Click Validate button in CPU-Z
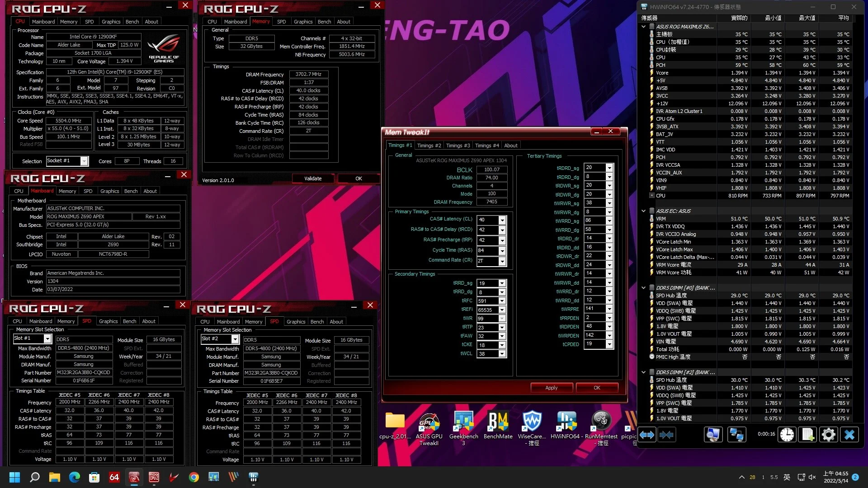Viewport: 868px width, 488px height. (313, 178)
